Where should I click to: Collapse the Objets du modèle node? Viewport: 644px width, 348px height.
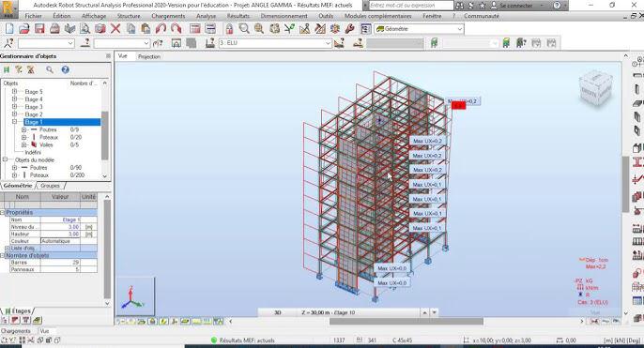(5, 159)
